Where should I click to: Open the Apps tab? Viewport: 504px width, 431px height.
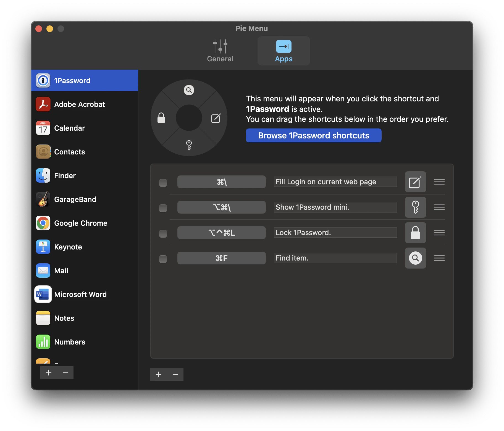283,51
